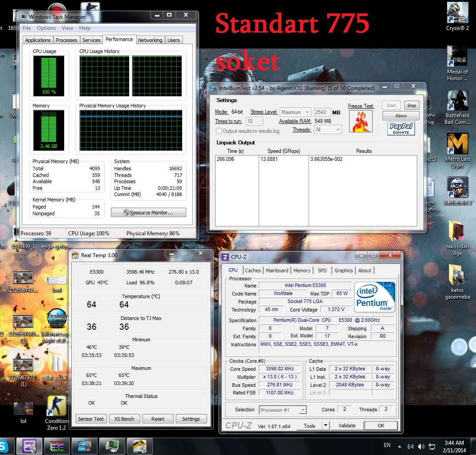Click CPU-Z icon in the taskbar
Image resolution: width=476 pixels, height=455 pixels.
point(29,446)
